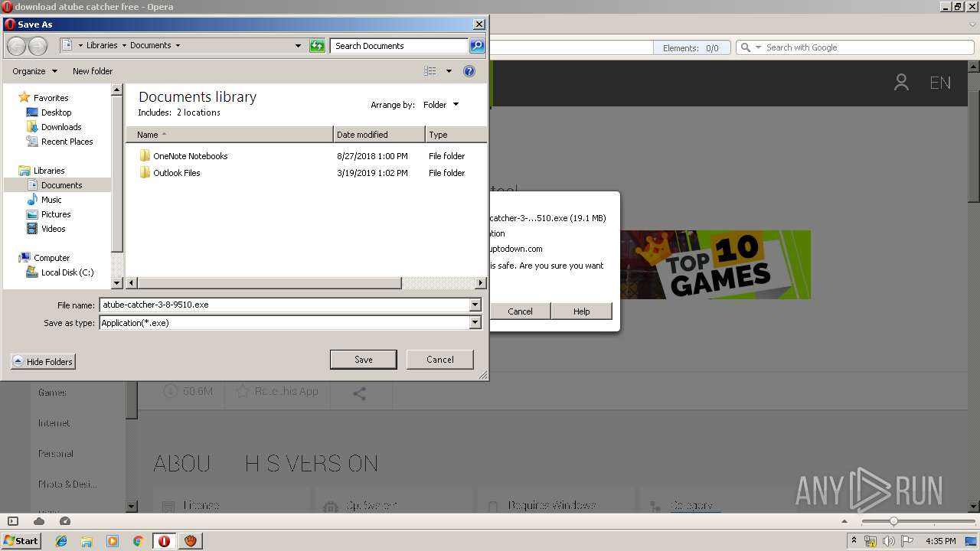The height and width of the screenshot is (551, 980).
Task: Open address bar history dropdown
Action: click(298, 46)
